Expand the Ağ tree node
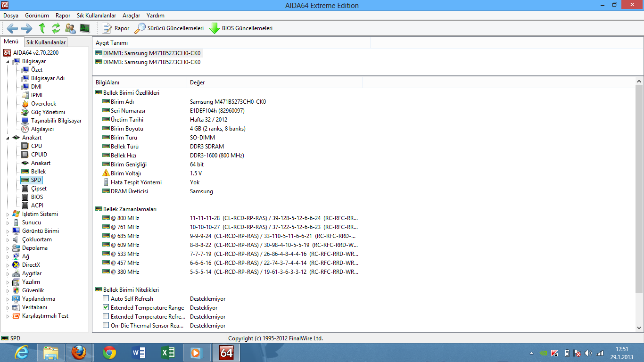The width and height of the screenshot is (644, 362). pos(8,256)
